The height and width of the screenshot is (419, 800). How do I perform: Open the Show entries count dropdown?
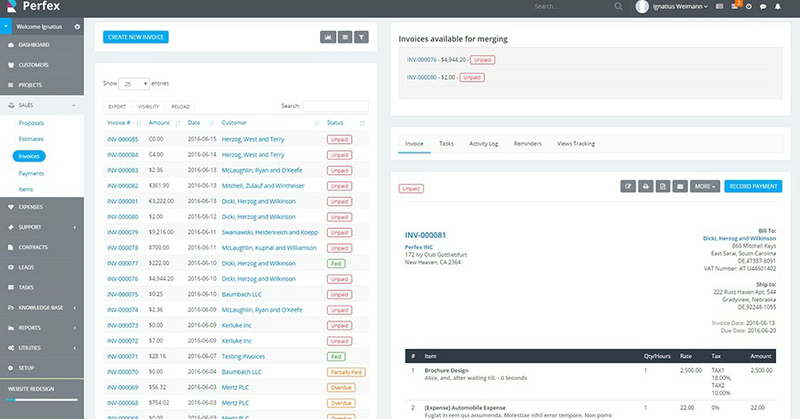(x=135, y=84)
